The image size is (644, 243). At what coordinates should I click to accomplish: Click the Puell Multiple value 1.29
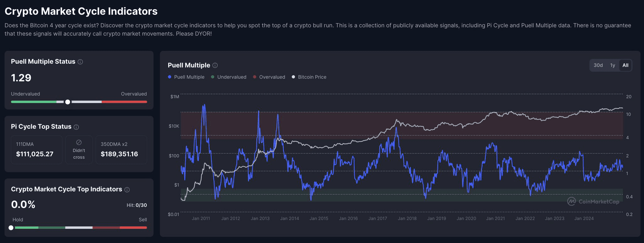[x=21, y=78]
